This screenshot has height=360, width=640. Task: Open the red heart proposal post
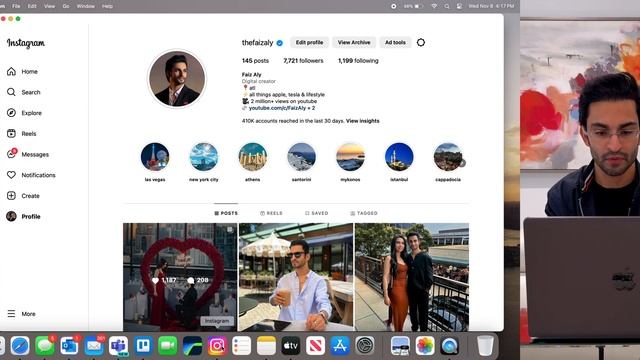coord(180,277)
